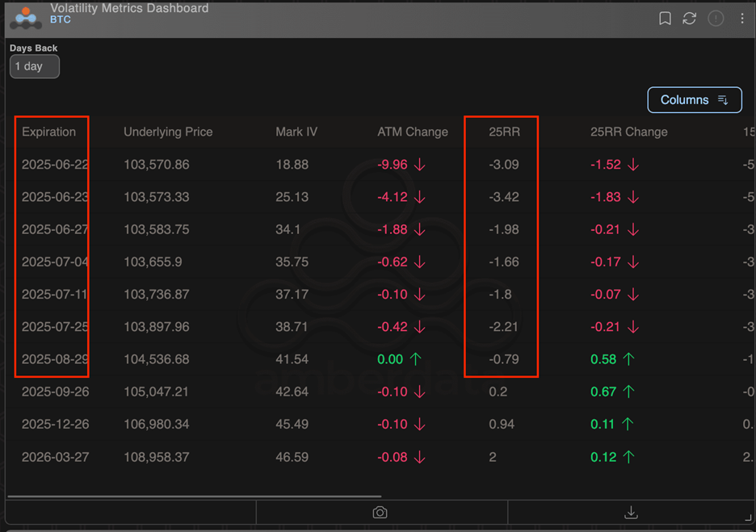Select the 2025-06-23 expiration cell
The height and width of the screenshot is (532, 756).
coord(56,197)
